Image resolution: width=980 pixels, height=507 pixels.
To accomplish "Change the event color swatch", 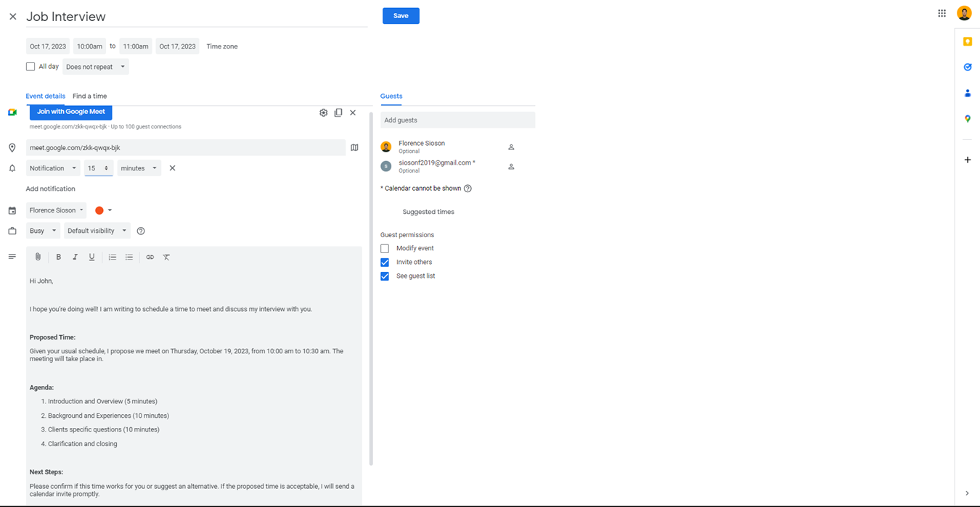I will [x=103, y=210].
